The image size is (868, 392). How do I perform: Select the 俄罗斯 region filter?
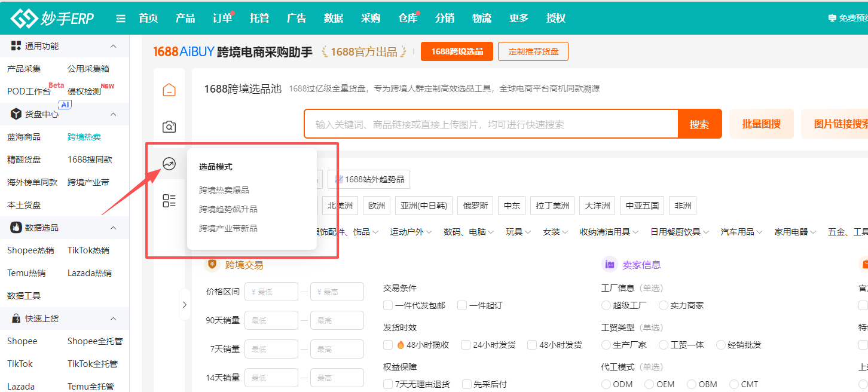(475, 206)
